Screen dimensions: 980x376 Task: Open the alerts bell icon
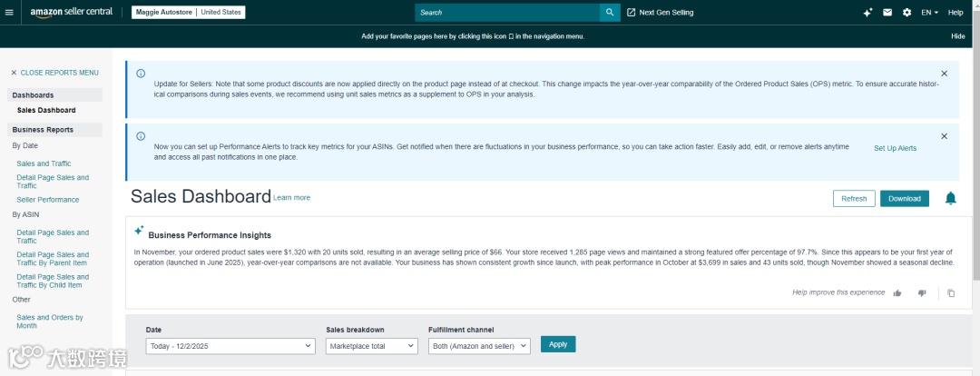pyautogui.click(x=951, y=198)
